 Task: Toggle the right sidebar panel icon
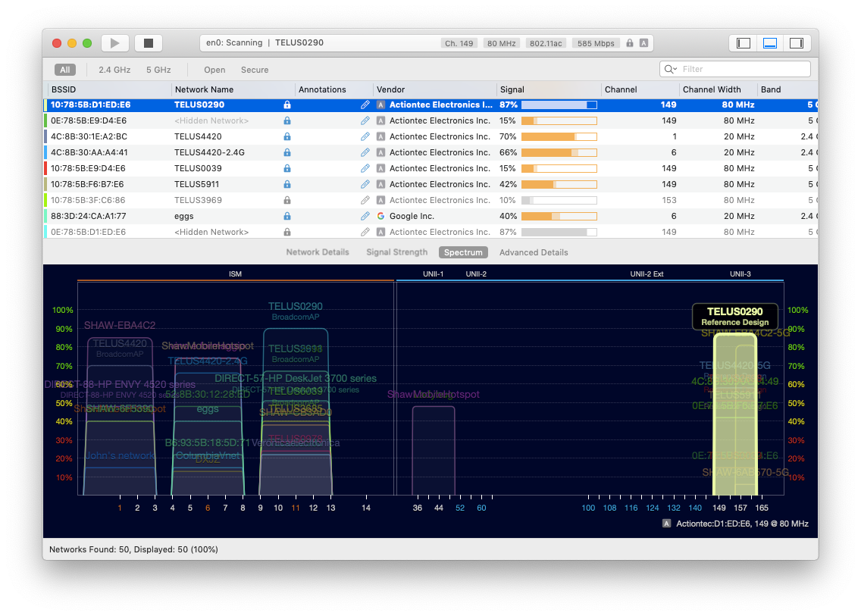(x=797, y=43)
